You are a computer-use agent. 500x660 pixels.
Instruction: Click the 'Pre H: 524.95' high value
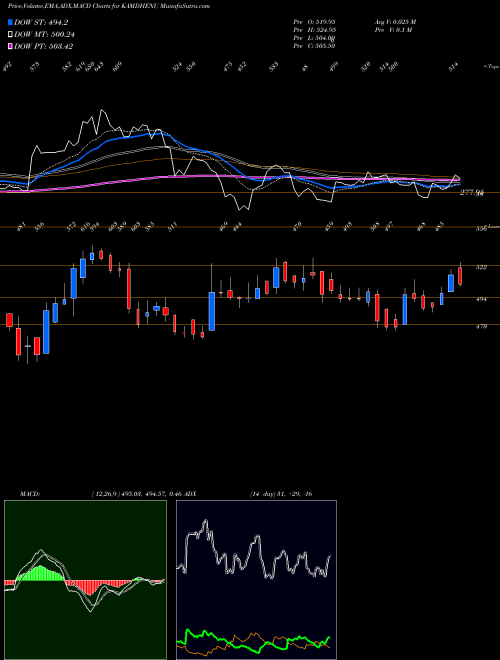click(314, 30)
